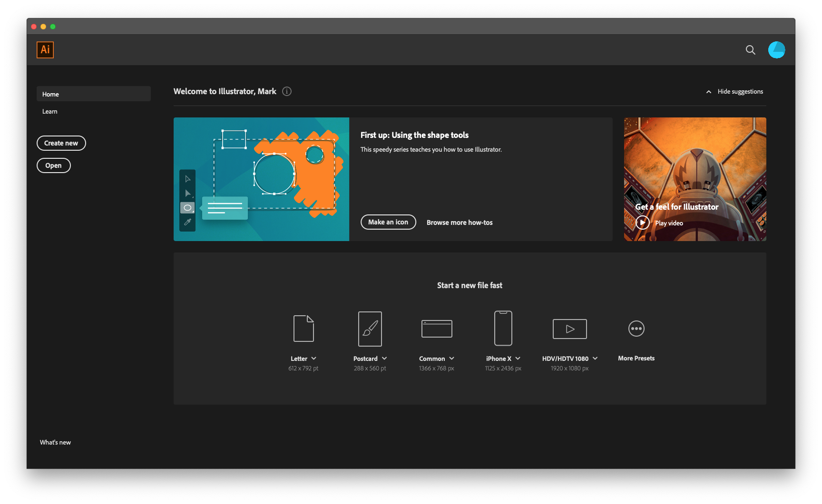This screenshot has height=504, width=822.
Task: Select the iPhone X preset icon
Action: click(503, 328)
